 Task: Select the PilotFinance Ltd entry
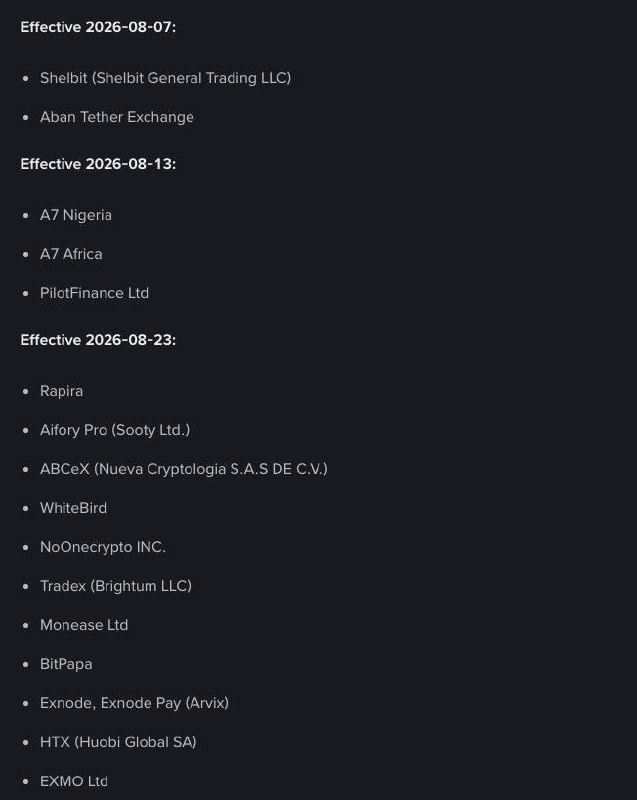(94, 293)
